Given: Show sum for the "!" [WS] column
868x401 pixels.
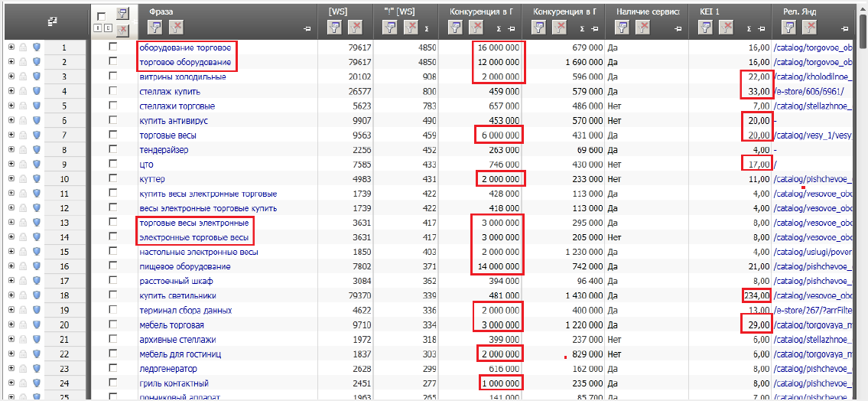Looking at the screenshot, I should tap(427, 28).
